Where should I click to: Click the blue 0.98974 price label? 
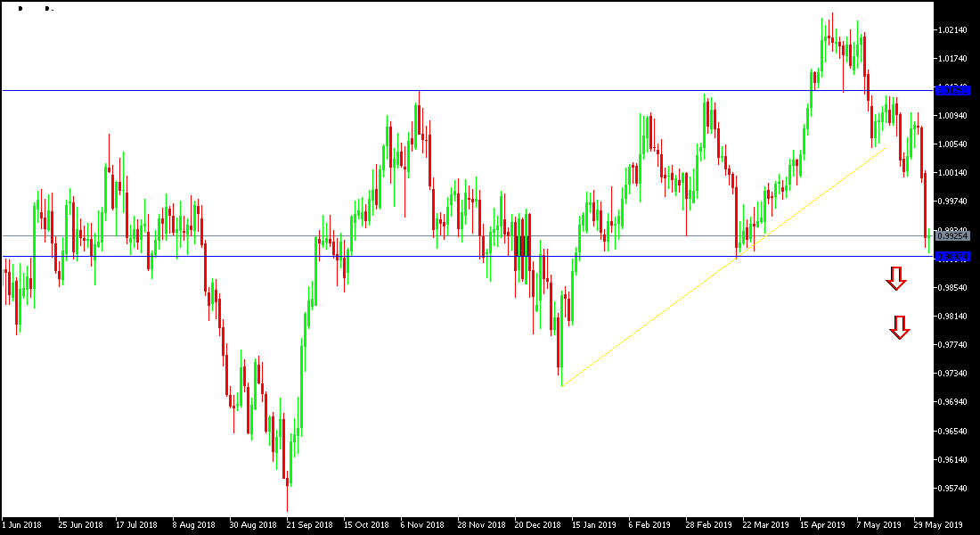(x=953, y=257)
